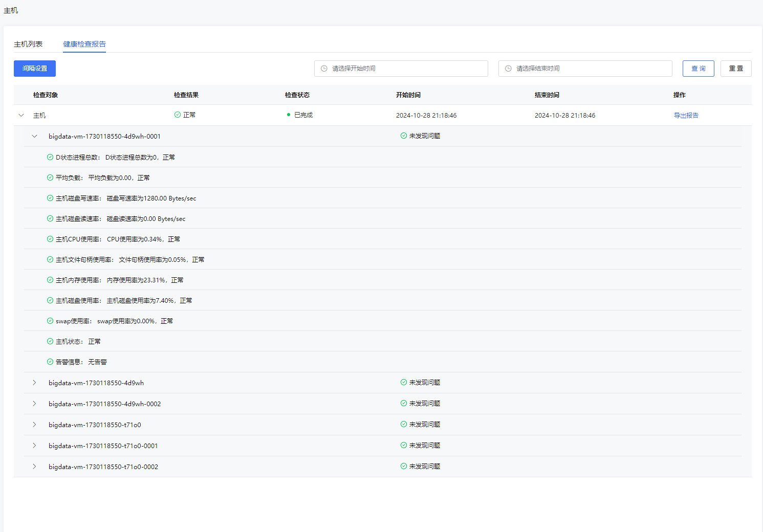Switch to the 主机列表 tab
Screen dimensions: 763x532
point(28,44)
